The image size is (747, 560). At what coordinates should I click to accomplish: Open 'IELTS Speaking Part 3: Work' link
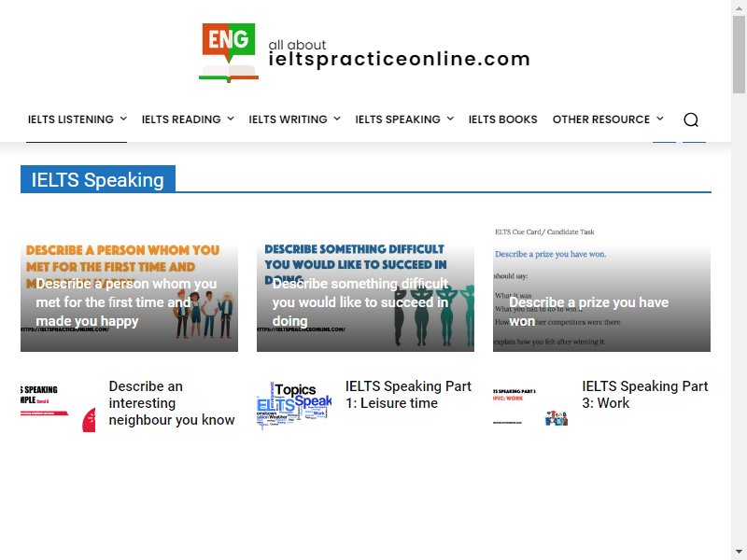tap(645, 394)
